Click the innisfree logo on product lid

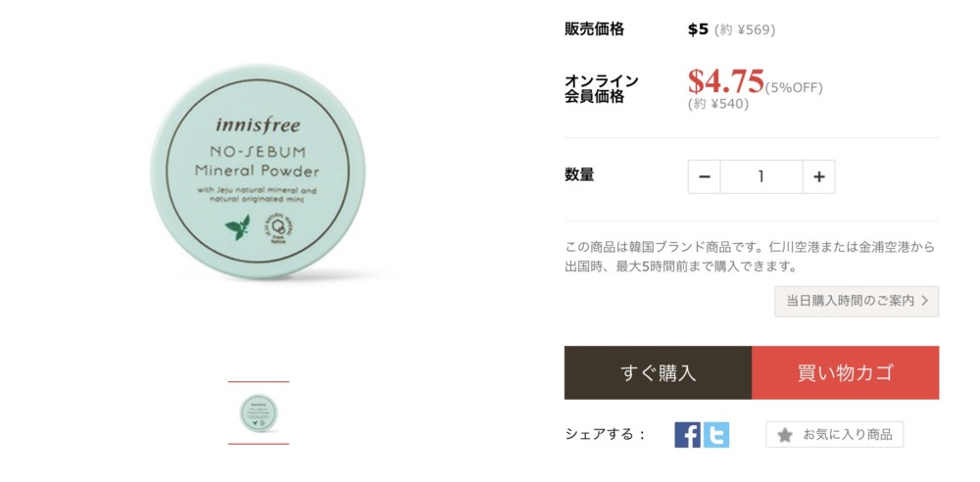point(258,125)
